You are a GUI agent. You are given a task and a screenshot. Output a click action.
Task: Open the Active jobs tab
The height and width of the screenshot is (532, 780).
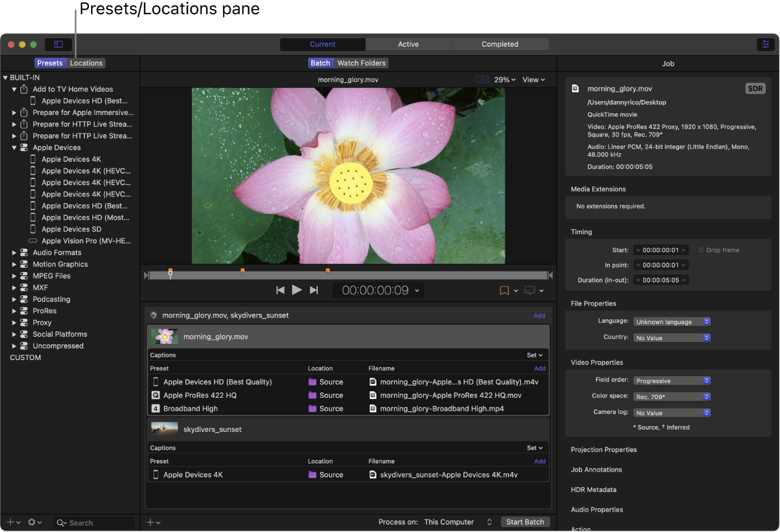[408, 44]
